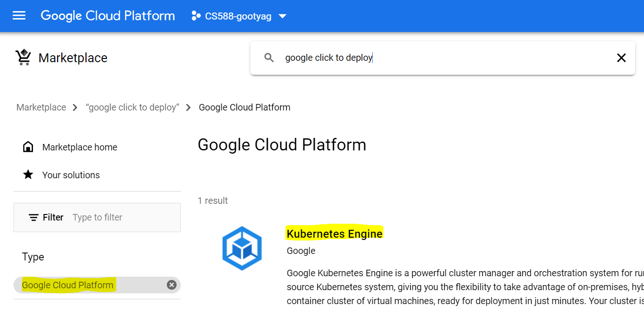The width and height of the screenshot is (644, 318).
Task: Click the Marketplace shopping cart icon
Action: [x=23, y=58]
